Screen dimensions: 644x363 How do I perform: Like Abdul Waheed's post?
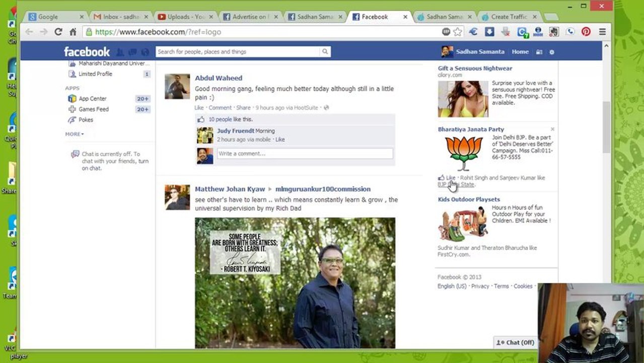tap(199, 108)
